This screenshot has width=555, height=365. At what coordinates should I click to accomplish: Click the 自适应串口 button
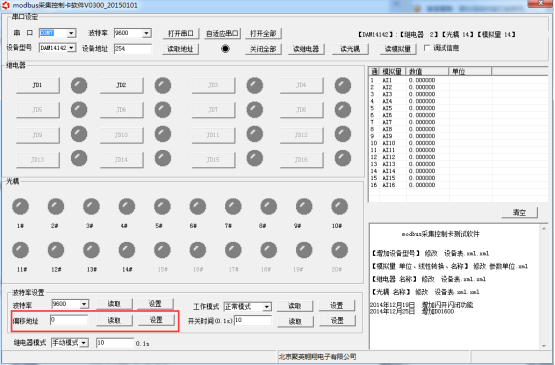pyautogui.click(x=223, y=34)
